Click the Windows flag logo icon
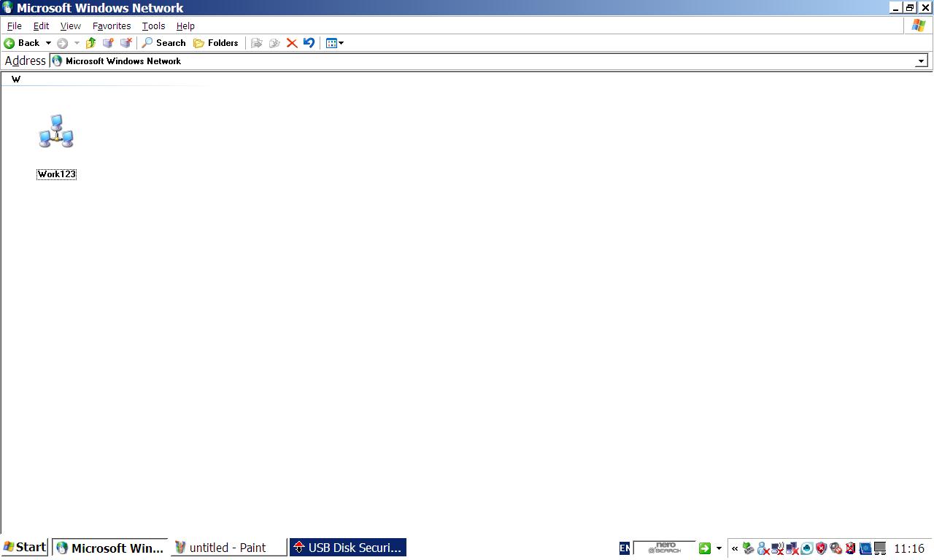This screenshot has width=934, height=560. [x=919, y=26]
